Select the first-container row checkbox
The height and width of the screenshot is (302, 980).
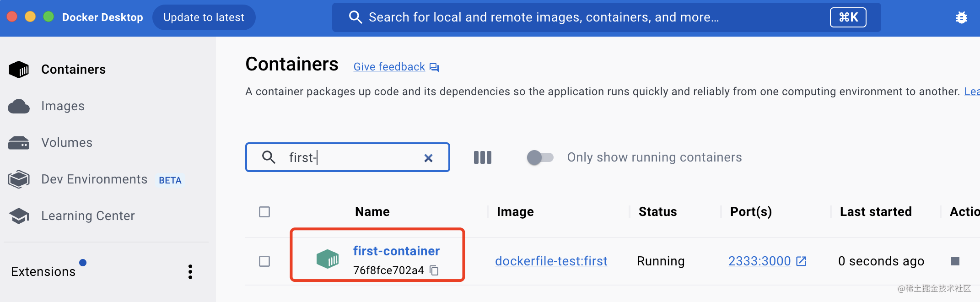[264, 261]
